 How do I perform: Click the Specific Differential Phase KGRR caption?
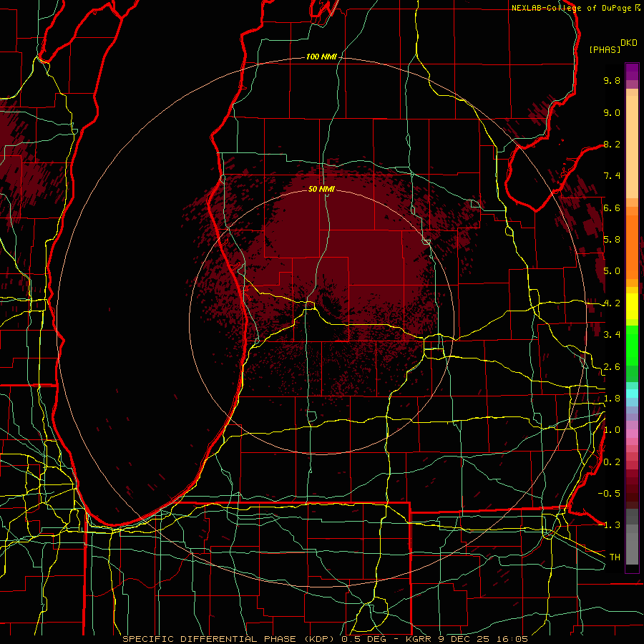click(x=326, y=639)
